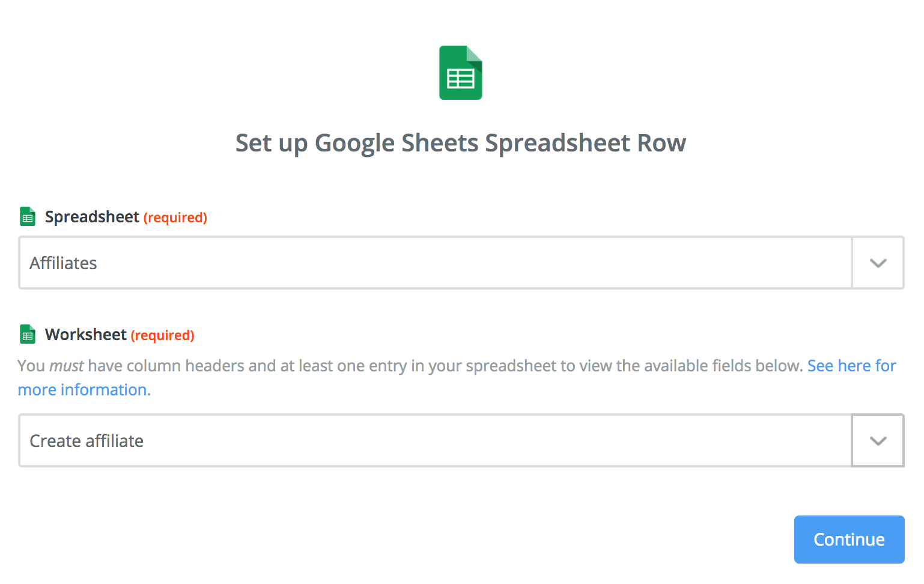Click red '(required)' next to Spreadsheet
The width and height of the screenshot is (924, 584).
[x=175, y=217]
